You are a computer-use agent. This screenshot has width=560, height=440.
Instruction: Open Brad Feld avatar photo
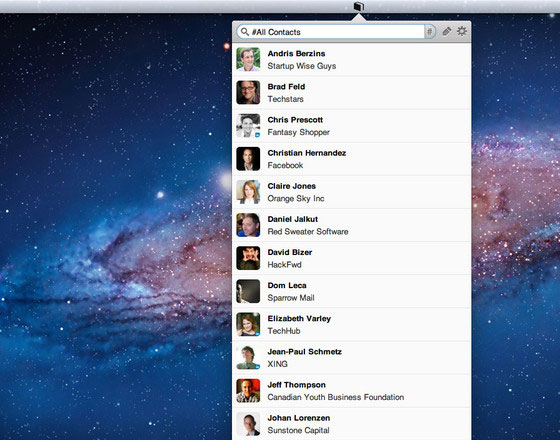coord(248,92)
